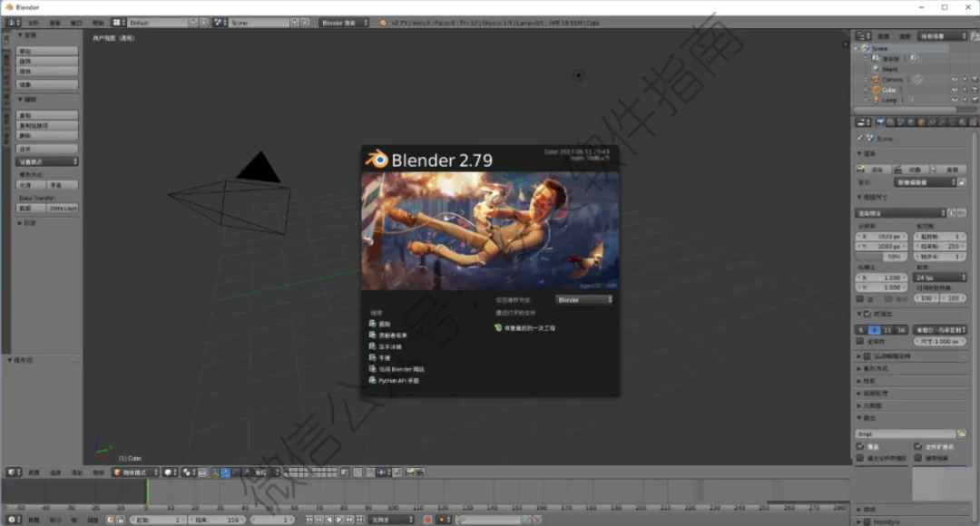Select anti-aliasing sample count 5
Image resolution: width=980 pixels, height=526 pixels.
click(x=861, y=329)
